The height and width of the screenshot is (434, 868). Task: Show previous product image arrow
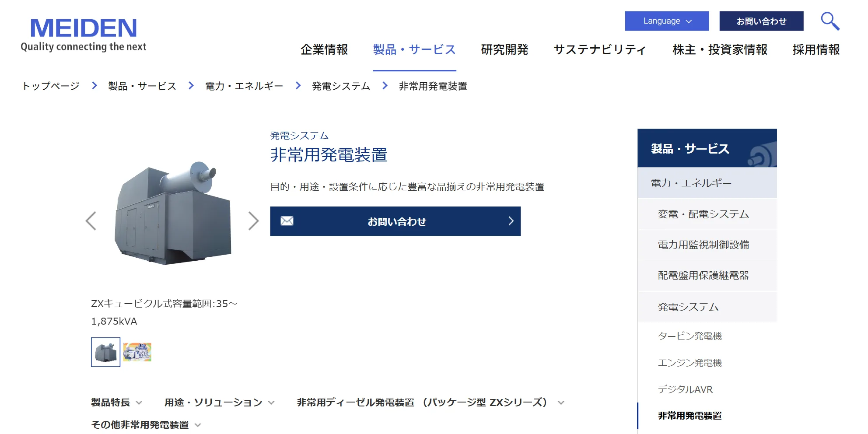coord(91,221)
